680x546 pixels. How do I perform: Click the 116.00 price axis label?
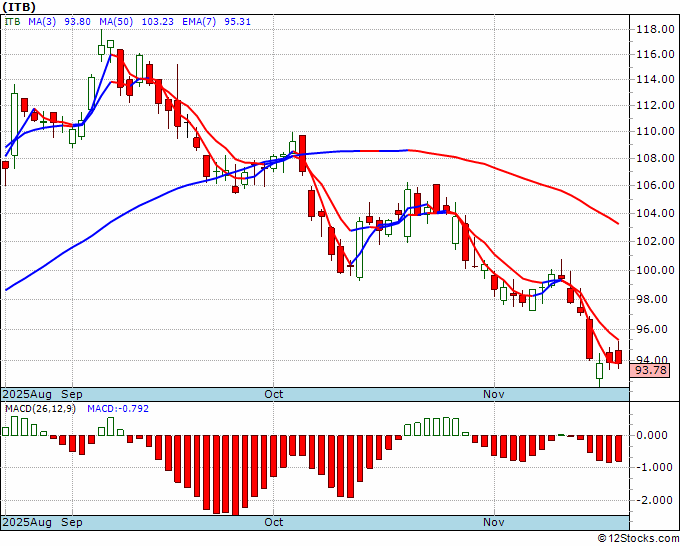(655, 54)
